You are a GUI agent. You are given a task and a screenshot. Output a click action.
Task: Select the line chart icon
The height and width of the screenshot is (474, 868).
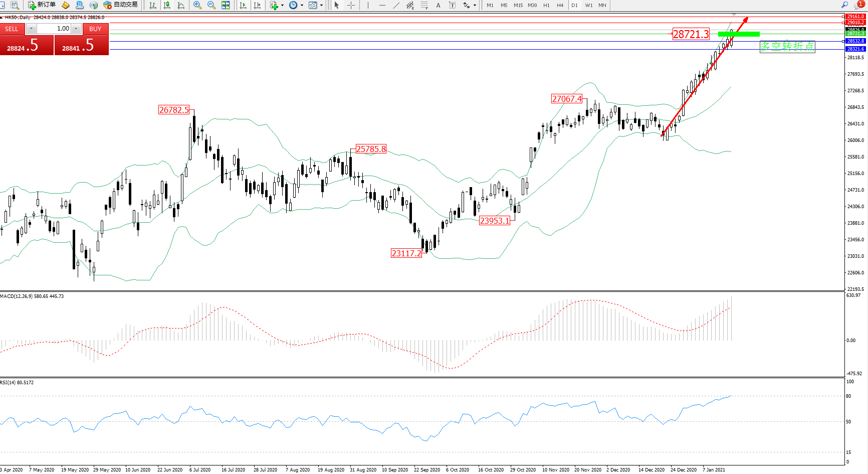tap(181, 5)
